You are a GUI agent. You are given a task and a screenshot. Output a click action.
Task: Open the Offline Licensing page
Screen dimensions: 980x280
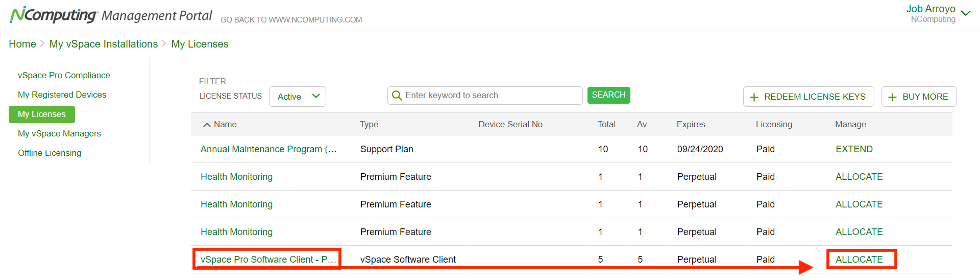[50, 153]
